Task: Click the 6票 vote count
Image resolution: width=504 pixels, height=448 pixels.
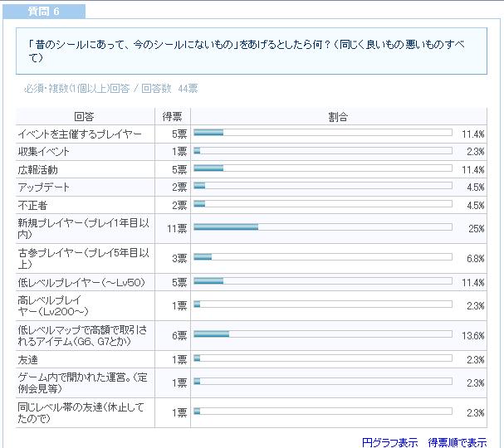Action: click(x=179, y=336)
